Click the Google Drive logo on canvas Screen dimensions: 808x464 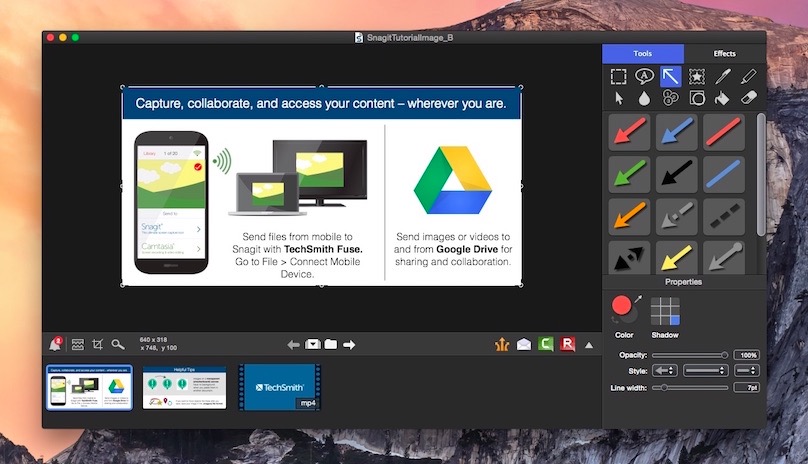tap(452, 180)
